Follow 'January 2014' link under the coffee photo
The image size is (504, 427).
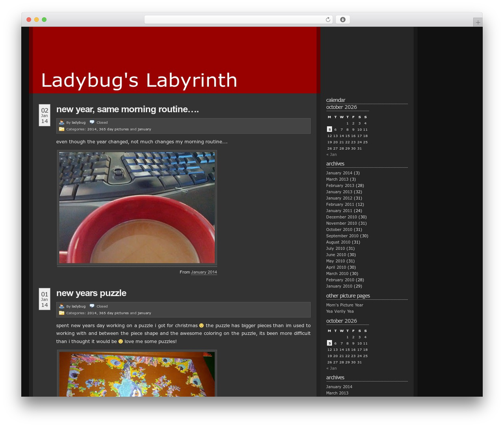pos(204,272)
